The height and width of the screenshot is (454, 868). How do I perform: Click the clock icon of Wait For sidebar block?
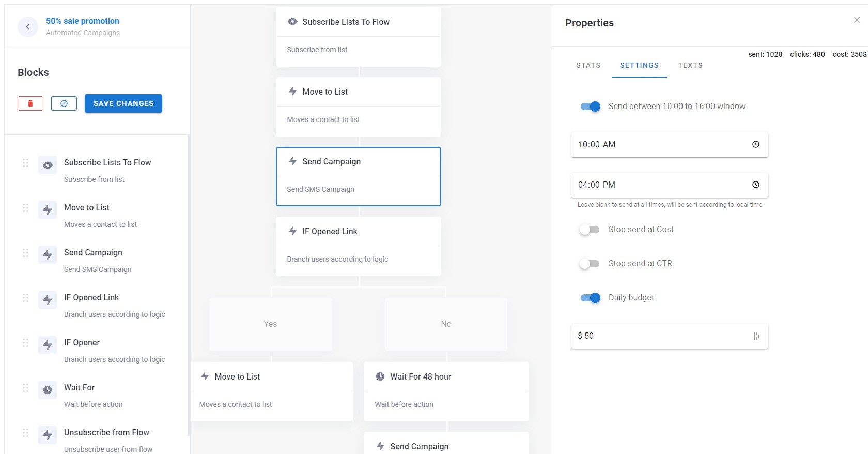(48, 390)
